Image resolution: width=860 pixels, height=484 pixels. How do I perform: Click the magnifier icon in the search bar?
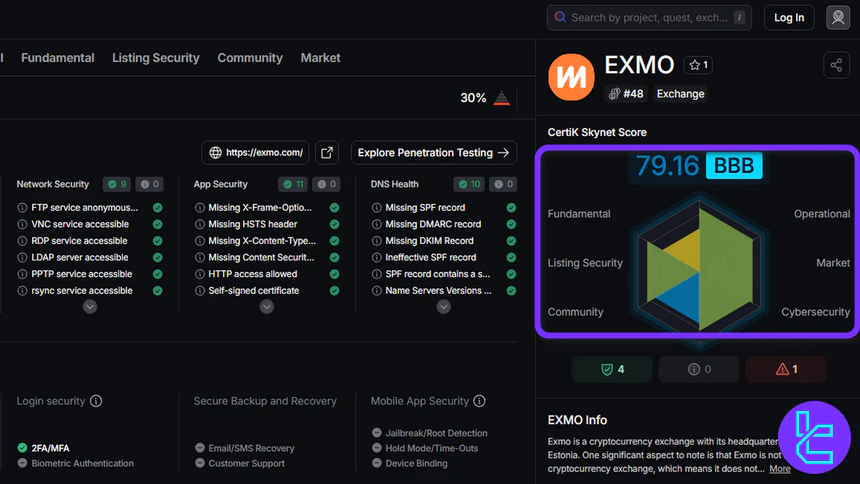(560, 17)
